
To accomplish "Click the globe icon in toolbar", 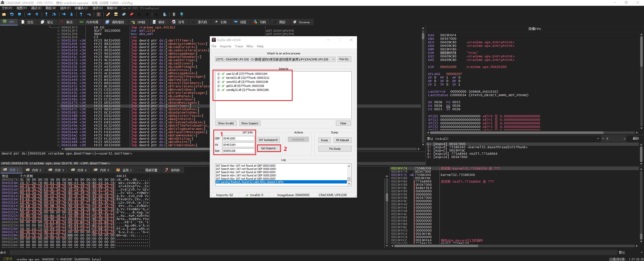I will [x=182, y=14].
